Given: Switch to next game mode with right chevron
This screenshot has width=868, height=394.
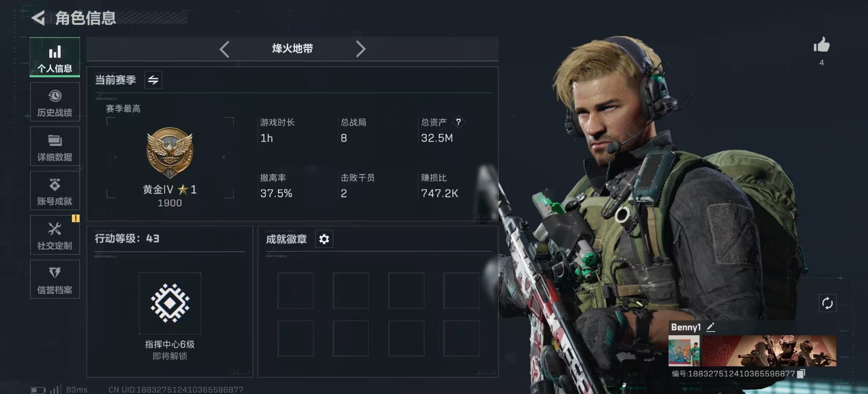Looking at the screenshot, I should 360,49.
